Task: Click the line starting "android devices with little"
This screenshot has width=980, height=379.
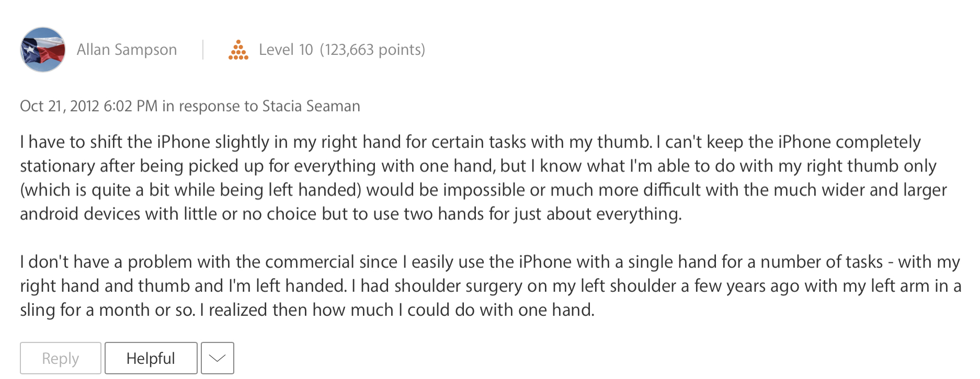Action: (350, 214)
